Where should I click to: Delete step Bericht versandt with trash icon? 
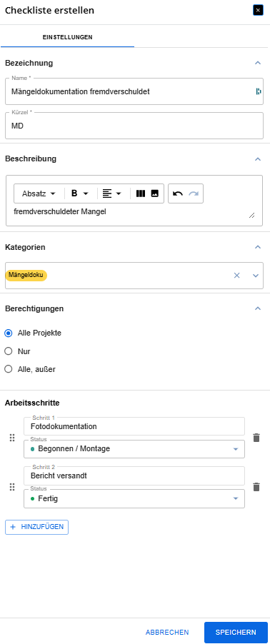click(x=256, y=487)
